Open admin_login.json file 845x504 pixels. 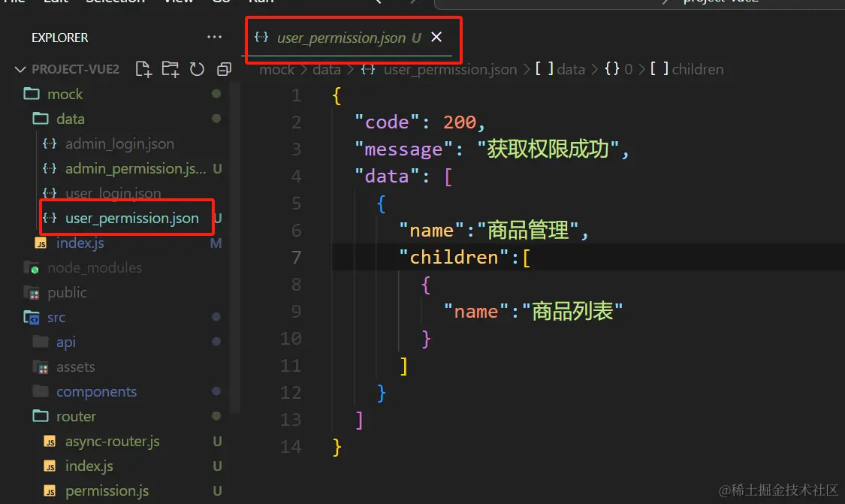(x=119, y=144)
